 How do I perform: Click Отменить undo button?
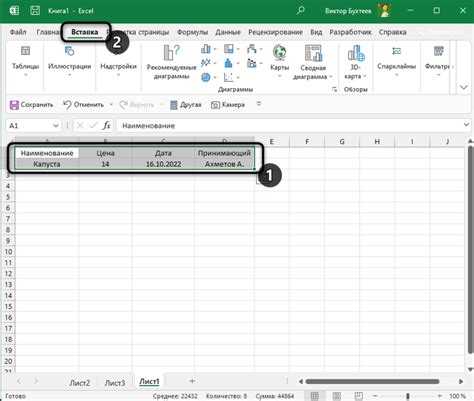click(x=84, y=105)
